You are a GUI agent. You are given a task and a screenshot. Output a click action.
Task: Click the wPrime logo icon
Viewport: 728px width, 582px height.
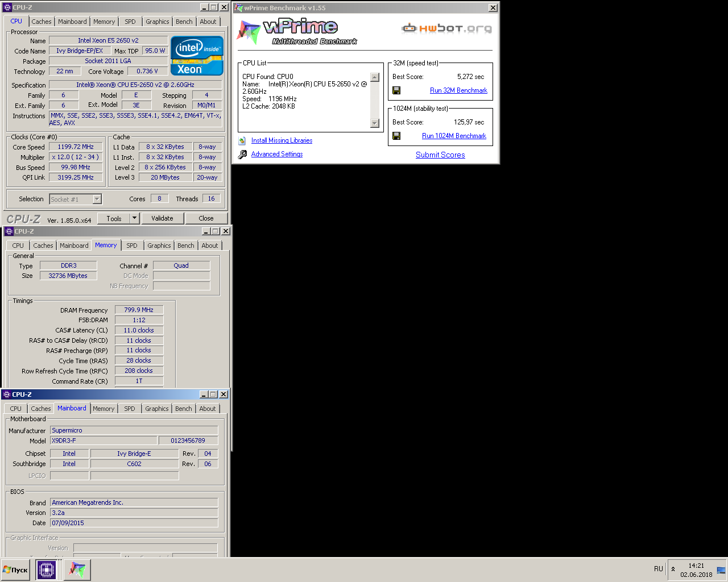[249, 32]
